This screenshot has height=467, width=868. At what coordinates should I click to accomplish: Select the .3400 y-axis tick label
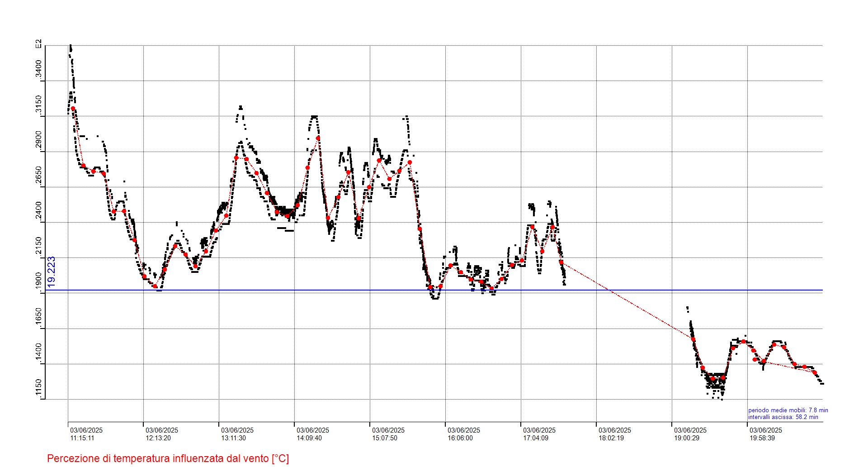pyautogui.click(x=39, y=70)
